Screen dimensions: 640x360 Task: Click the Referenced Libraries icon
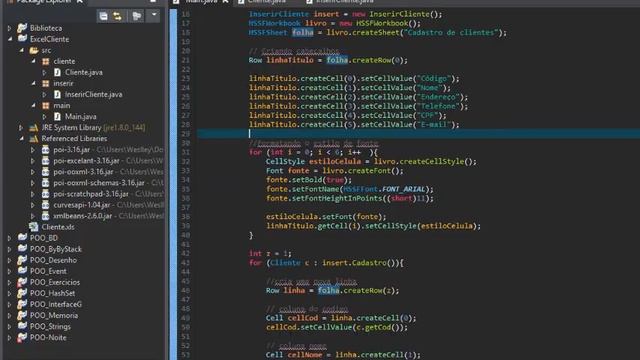(x=34, y=138)
